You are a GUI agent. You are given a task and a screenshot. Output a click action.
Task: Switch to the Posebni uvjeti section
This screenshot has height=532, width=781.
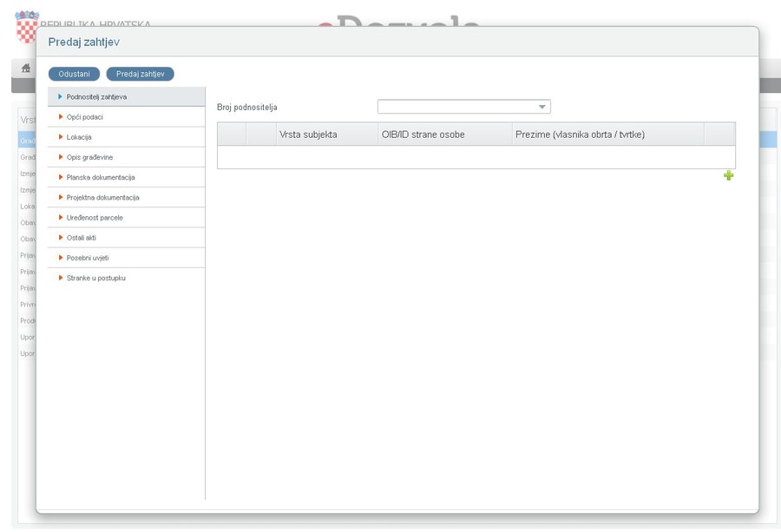(88, 258)
